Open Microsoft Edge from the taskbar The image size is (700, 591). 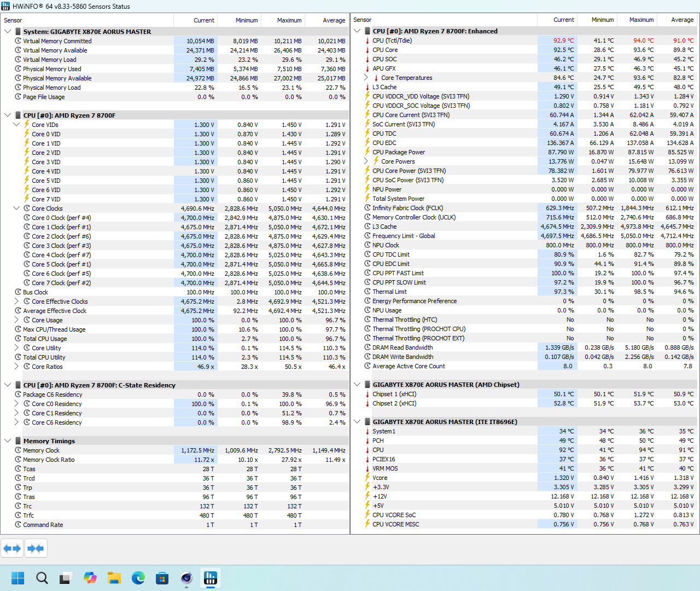click(x=138, y=578)
